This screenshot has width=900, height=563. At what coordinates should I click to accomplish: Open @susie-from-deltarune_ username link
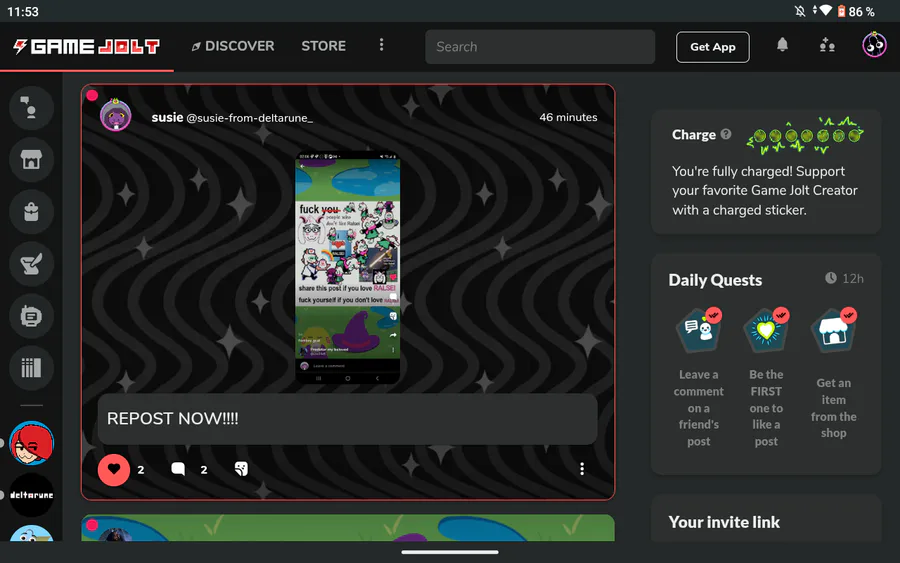point(250,118)
